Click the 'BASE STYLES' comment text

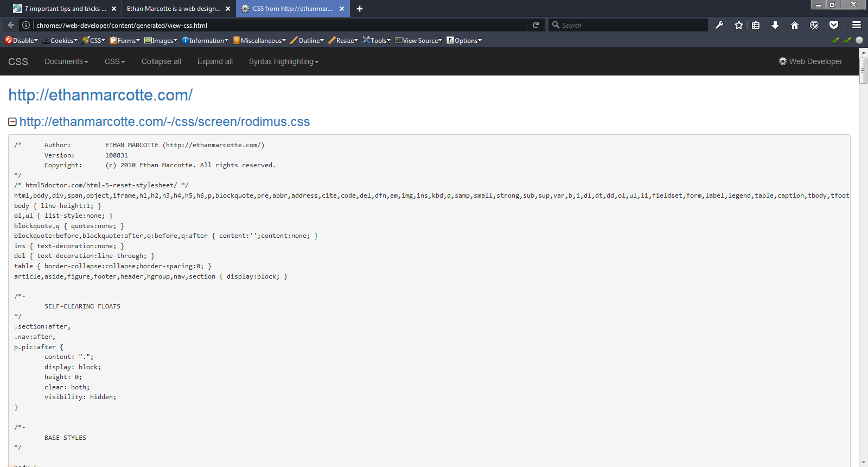coord(65,438)
